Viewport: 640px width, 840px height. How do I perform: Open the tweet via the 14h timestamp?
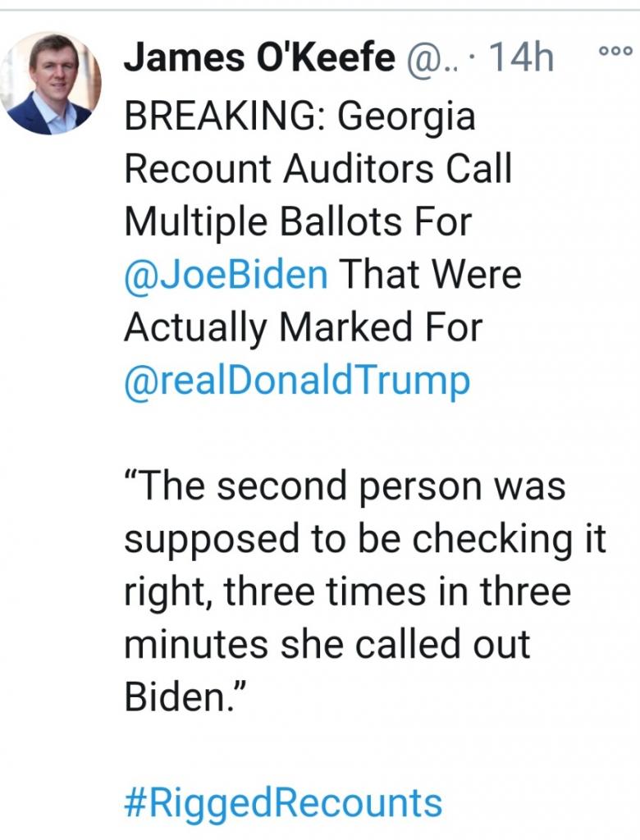coord(522,59)
